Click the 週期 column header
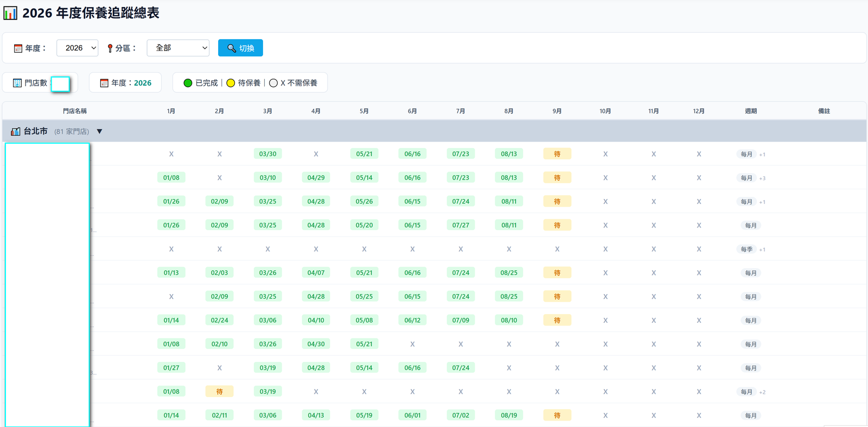 pos(751,111)
